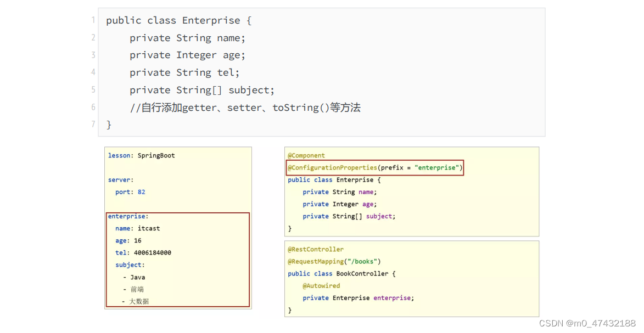The image size is (644, 333).
Task: Click the 'server:' key in YAML
Action: click(121, 180)
